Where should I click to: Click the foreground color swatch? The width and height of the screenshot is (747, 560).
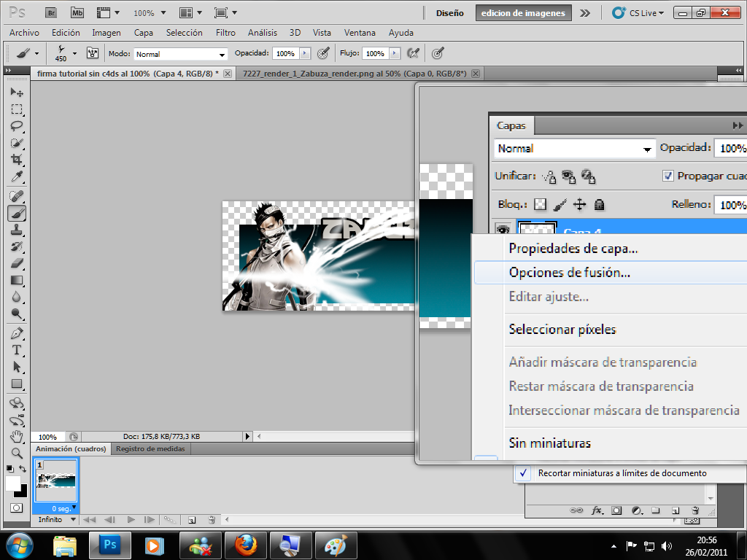tap(12, 483)
